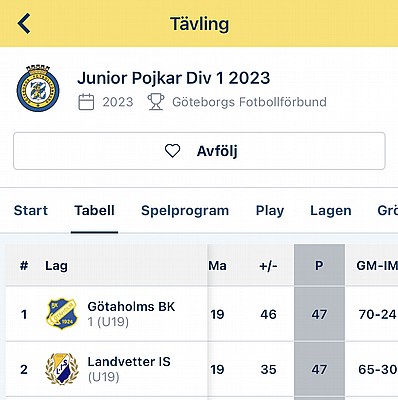Click the Göteborgs Fotbollförbund association text

249,102
